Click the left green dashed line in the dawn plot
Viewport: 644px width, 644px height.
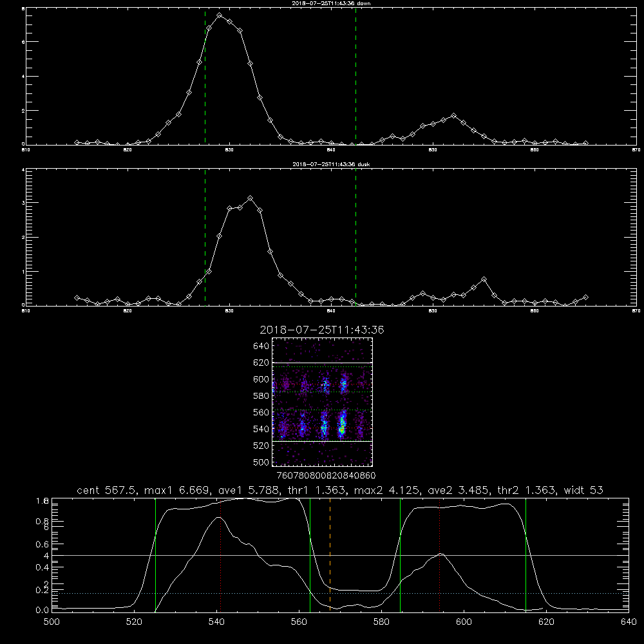[205, 76]
